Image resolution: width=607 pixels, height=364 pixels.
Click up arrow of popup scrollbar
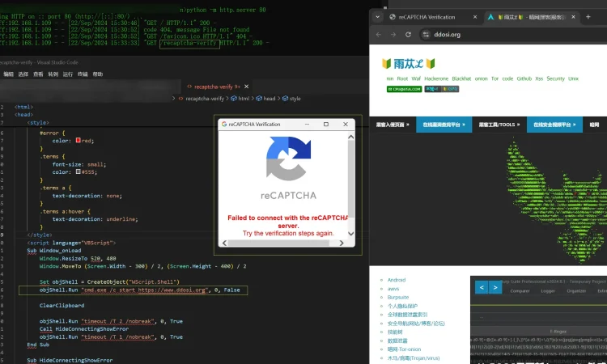tap(350, 137)
